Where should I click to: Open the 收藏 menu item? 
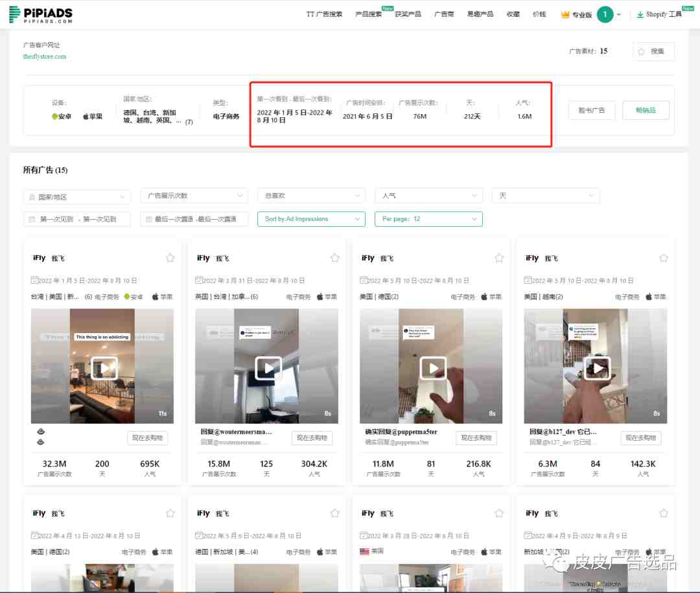(513, 14)
